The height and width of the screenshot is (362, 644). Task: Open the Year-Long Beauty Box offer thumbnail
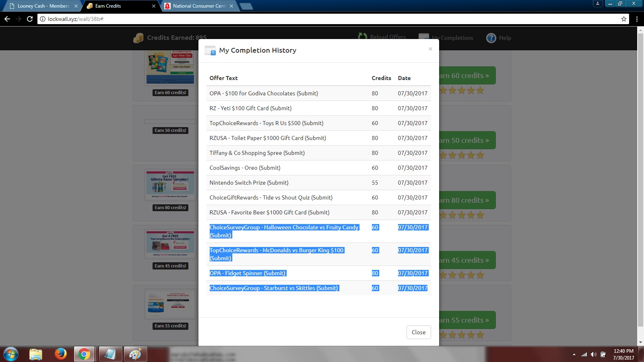tap(170, 244)
